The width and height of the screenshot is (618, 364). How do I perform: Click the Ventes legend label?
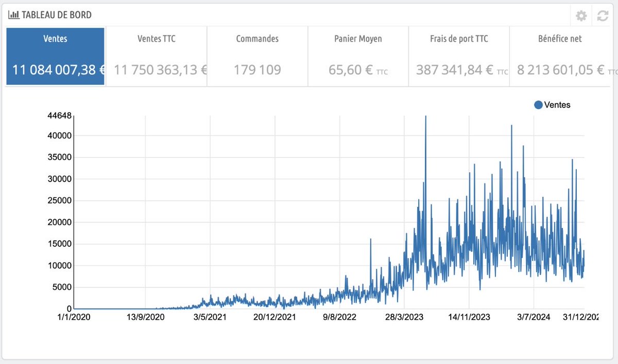click(x=557, y=105)
